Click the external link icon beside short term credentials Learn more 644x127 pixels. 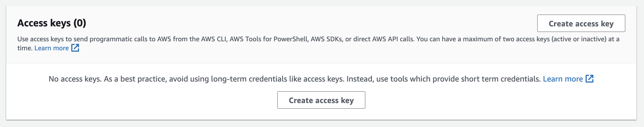pyautogui.click(x=590, y=79)
